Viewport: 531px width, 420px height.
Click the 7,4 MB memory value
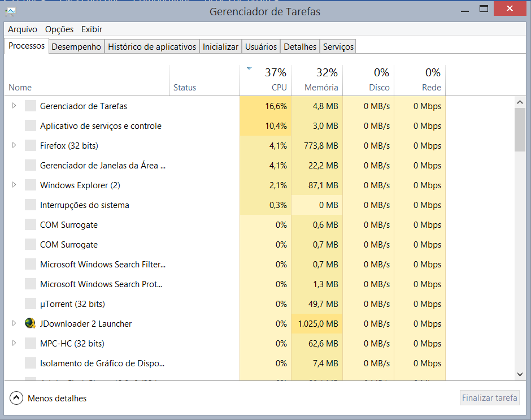(x=325, y=363)
